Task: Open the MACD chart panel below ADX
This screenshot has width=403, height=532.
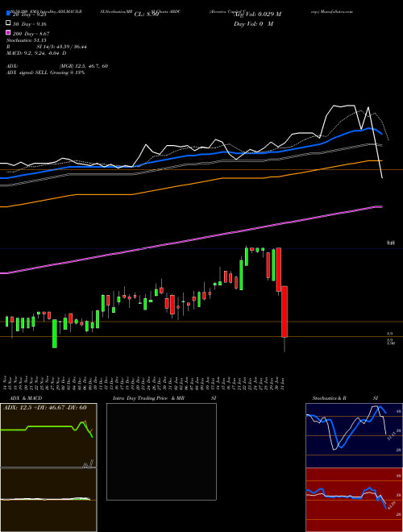Action: [48, 500]
